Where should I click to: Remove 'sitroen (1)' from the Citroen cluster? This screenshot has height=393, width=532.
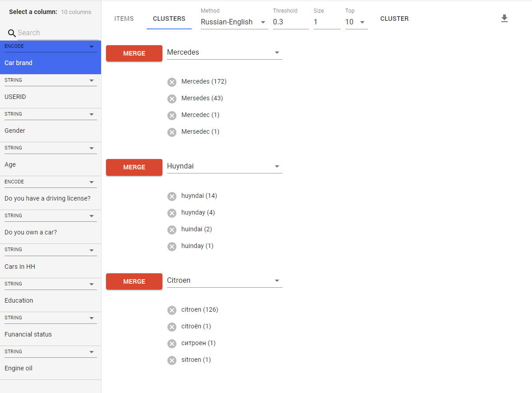[x=172, y=360]
